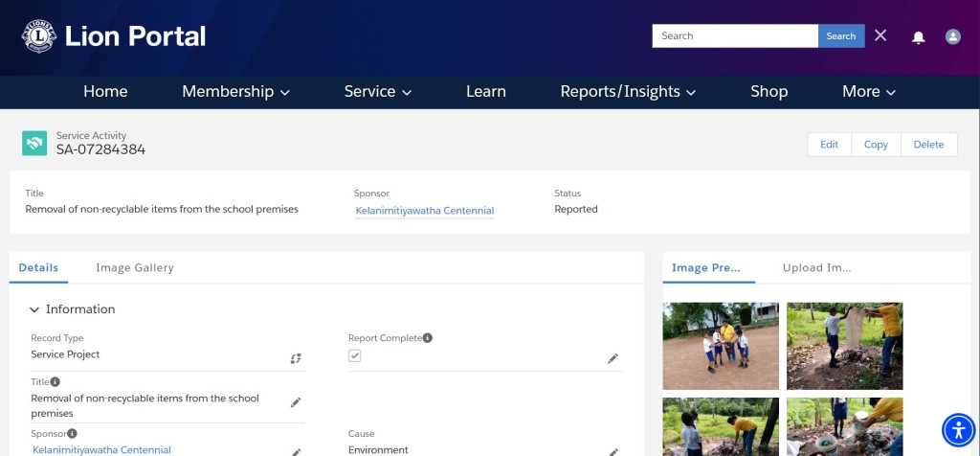This screenshot has height=456, width=980.
Task: Click the change Record Type icon
Action: [296, 358]
